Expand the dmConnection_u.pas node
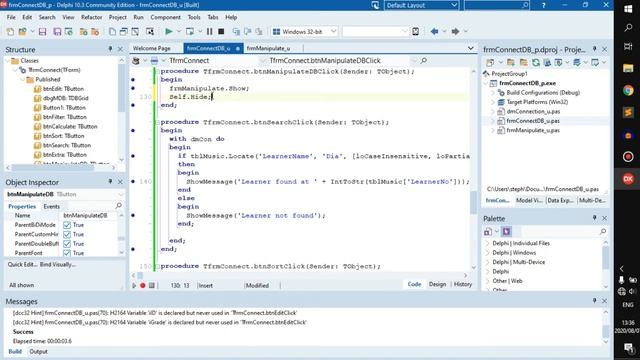This screenshot has height=360, width=640. tap(493, 111)
